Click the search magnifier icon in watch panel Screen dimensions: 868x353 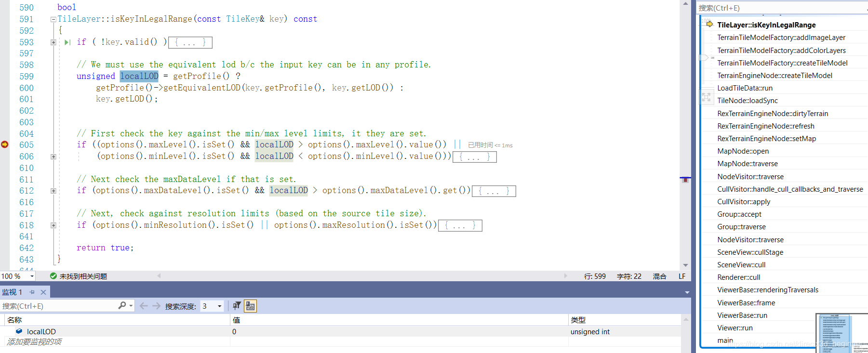pyautogui.click(x=122, y=305)
